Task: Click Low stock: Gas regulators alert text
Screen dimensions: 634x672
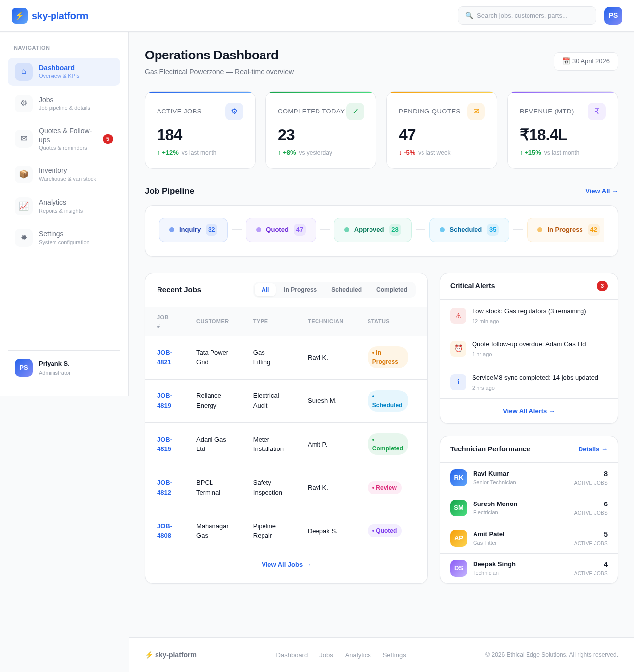Action: pos(529,311)
